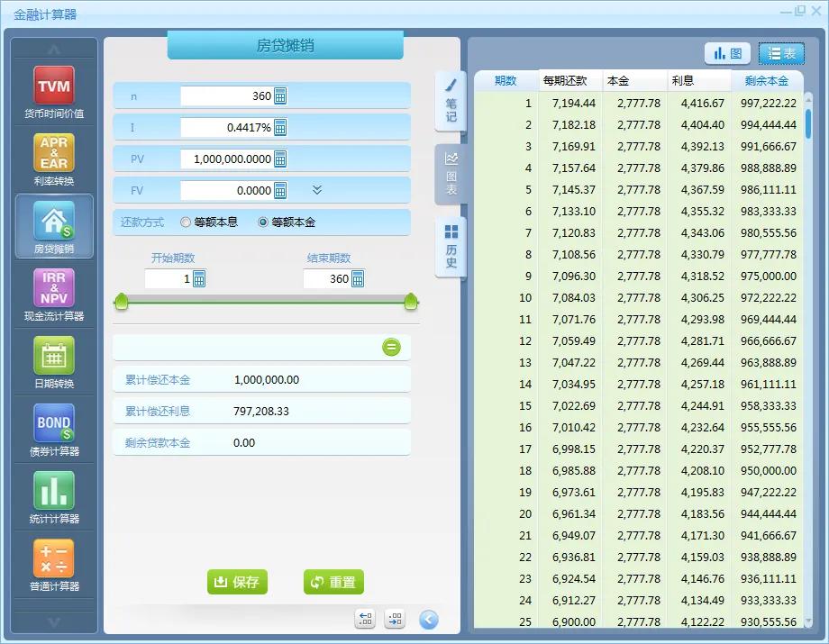Expand more fields with the double chevron
The image size is (829, 644).
pyautogui.click(x=317, y=190)
